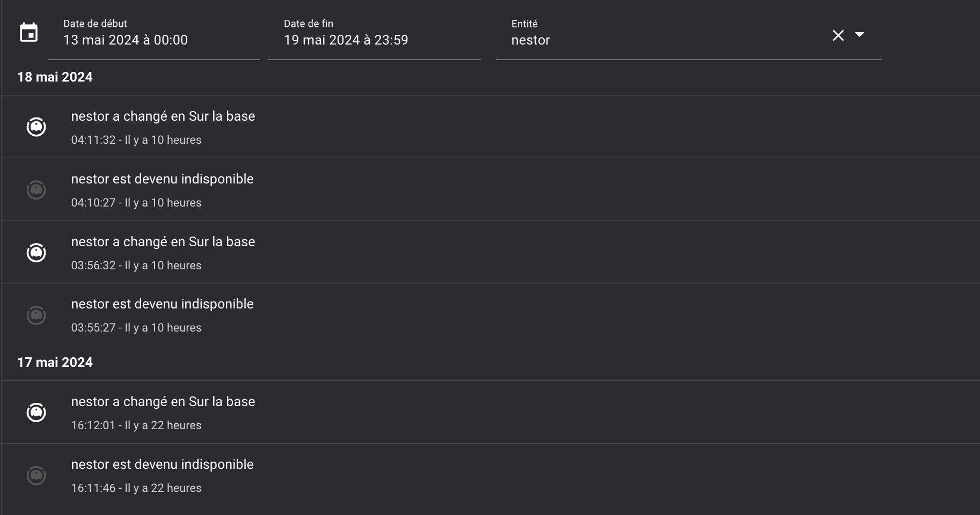Click vacuum icon of 03:55:27 entry

(36, 315)
